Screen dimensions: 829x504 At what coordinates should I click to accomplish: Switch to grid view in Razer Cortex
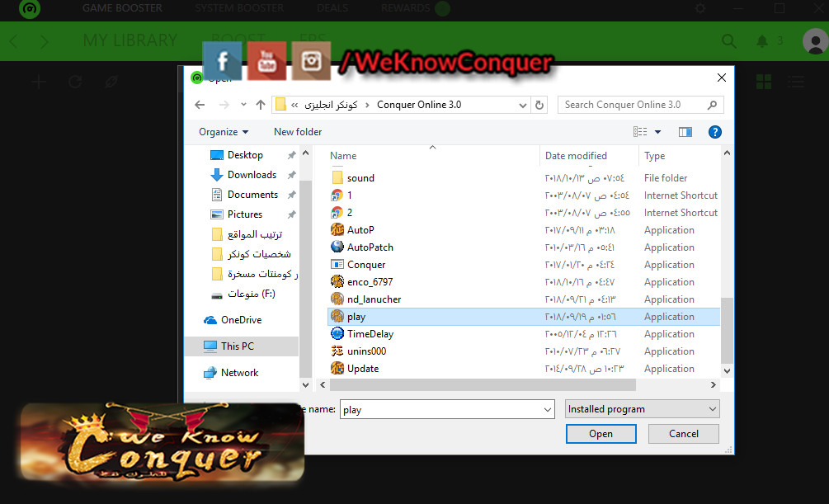(764, 82)
